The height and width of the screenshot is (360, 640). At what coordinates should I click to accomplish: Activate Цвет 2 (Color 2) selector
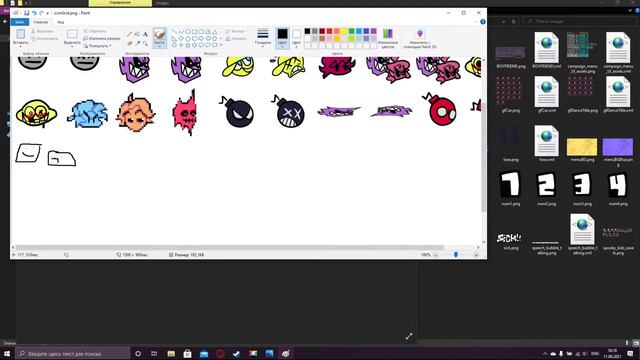point(296,38)
